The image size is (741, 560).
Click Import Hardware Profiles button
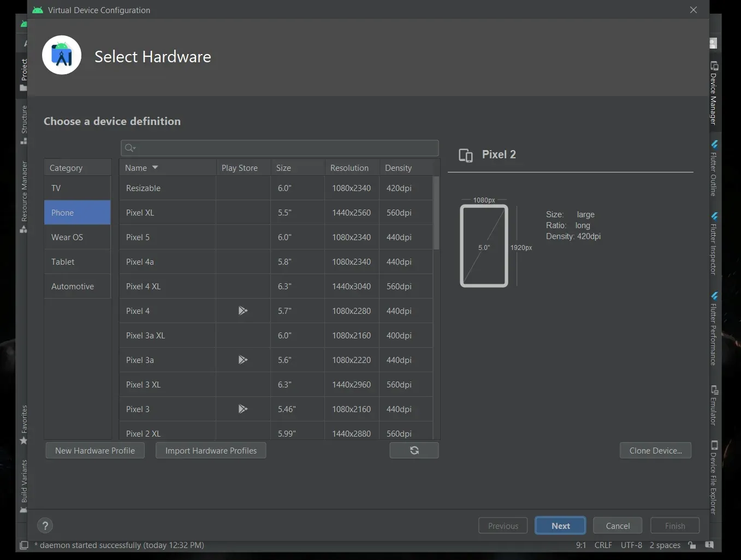pyautogui.click(x=211, y=450)
